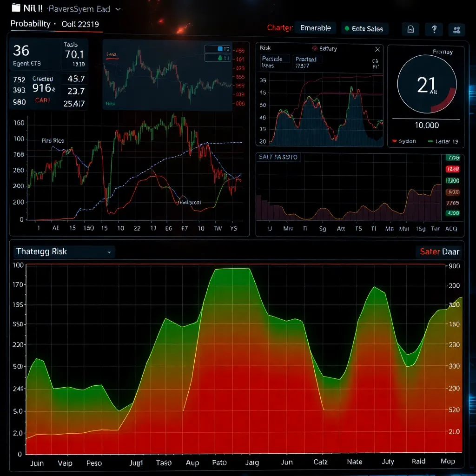This screenshot has width=476, height=476.
Task: Toggle the green legend series in candlestick chart
Action: pyautogui.click(x=220, y=58)
